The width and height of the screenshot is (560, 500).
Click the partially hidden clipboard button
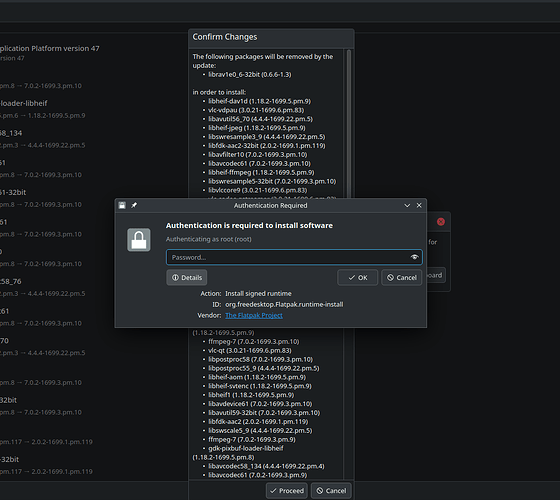(x=436, y=275)
